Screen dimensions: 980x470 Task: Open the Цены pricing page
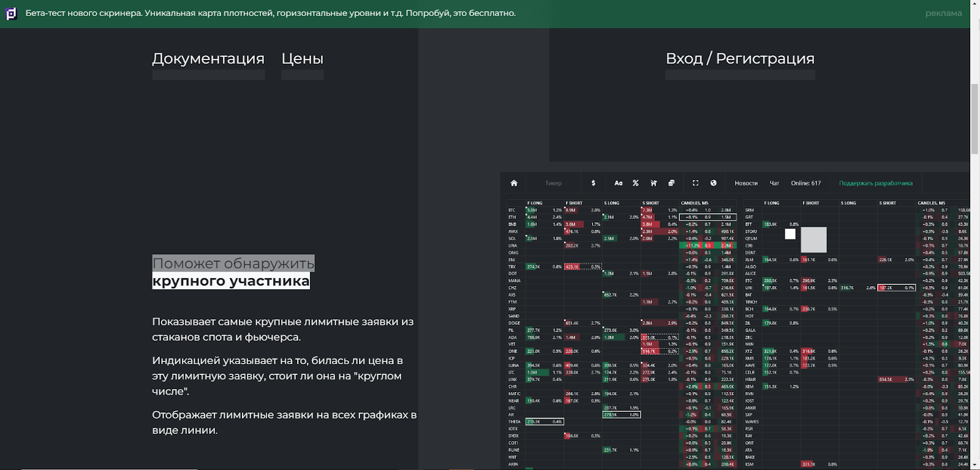[x=302, y=59]
